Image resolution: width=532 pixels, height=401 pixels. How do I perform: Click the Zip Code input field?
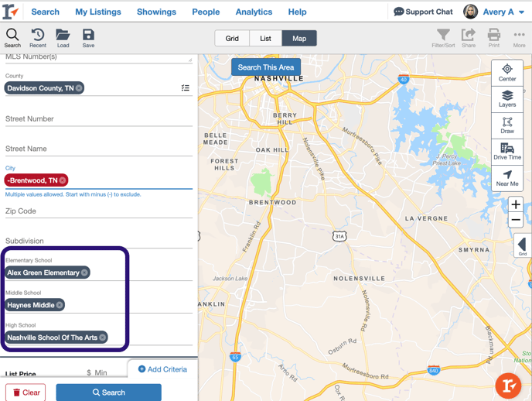(98, 211)
